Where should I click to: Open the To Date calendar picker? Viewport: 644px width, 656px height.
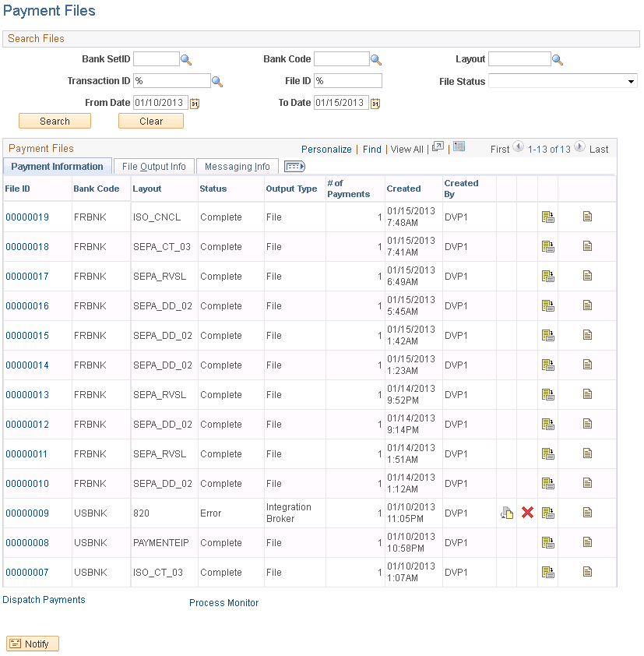click(x=375, y=102)
